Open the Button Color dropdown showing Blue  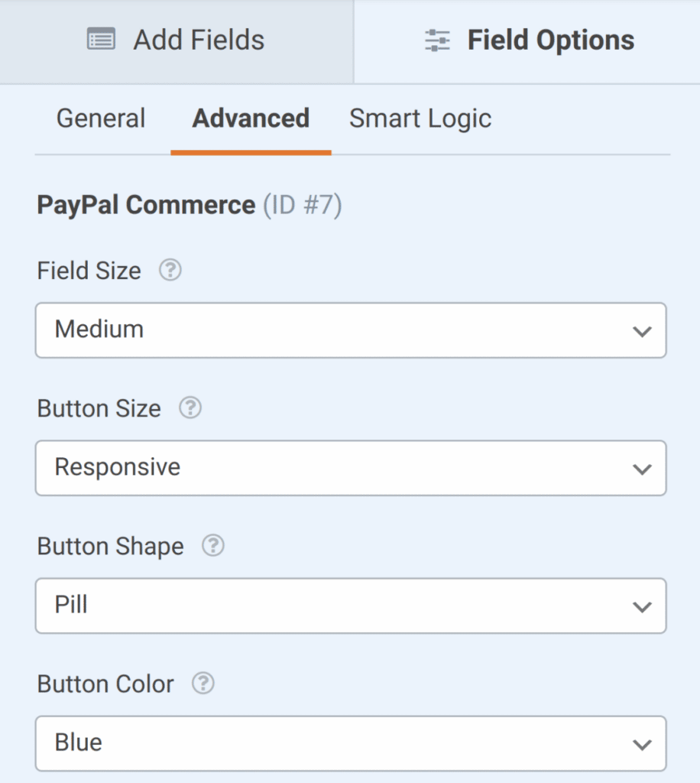tap(350, 743)
